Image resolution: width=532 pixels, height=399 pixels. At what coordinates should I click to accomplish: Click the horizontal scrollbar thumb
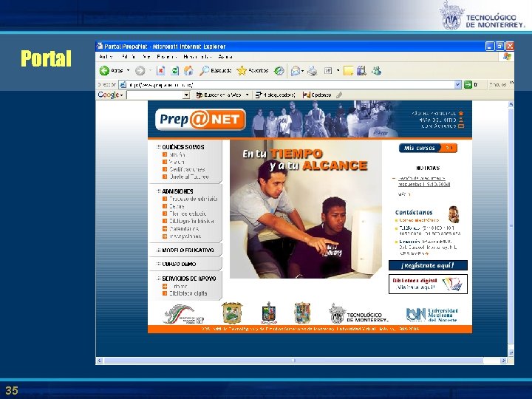(x=293, y=361)
